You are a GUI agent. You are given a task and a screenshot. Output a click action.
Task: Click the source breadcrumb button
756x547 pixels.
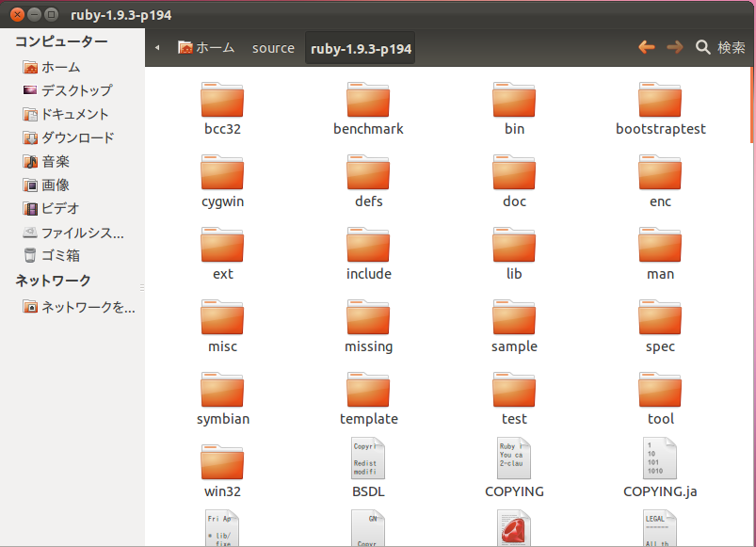tap(273, 48)
